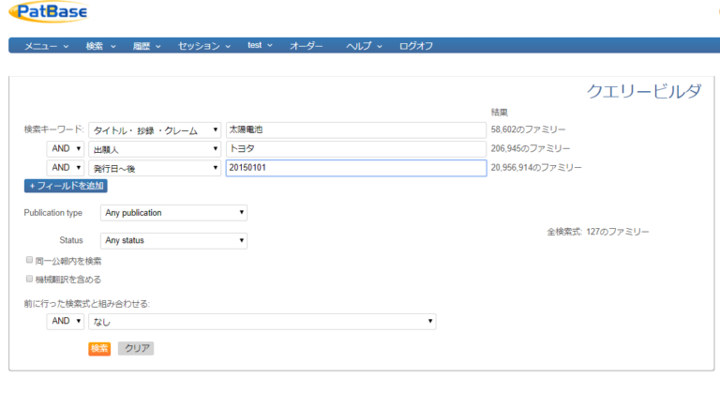
Task: Open the ヘルプ menu
Action: (x=364, y=46)
